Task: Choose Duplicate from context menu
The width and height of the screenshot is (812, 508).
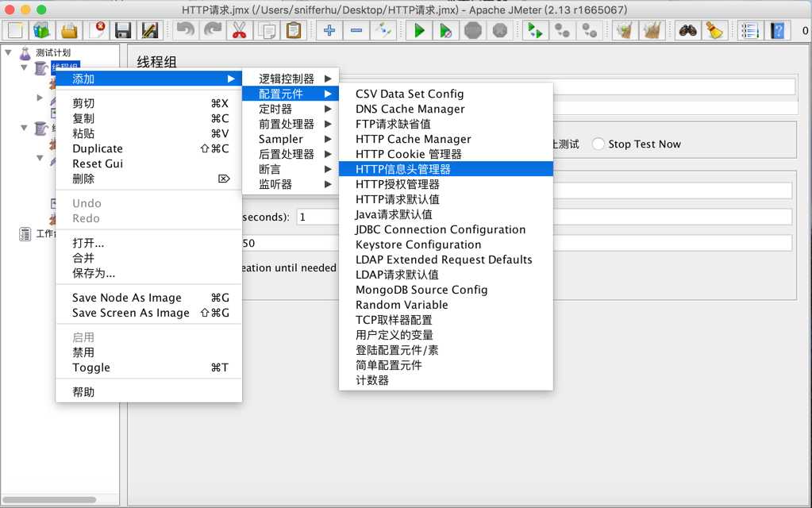Action: 148,148
